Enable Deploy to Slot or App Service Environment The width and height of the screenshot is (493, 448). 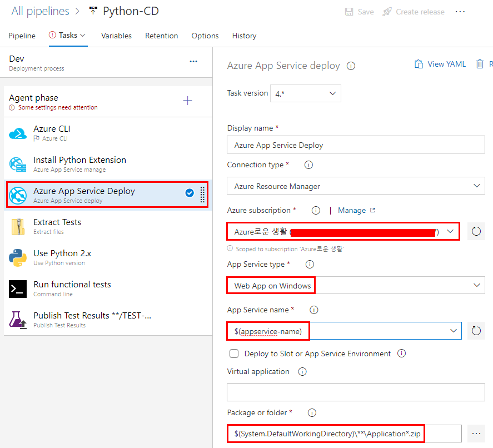pyautogui.click(x=234, y=354)
